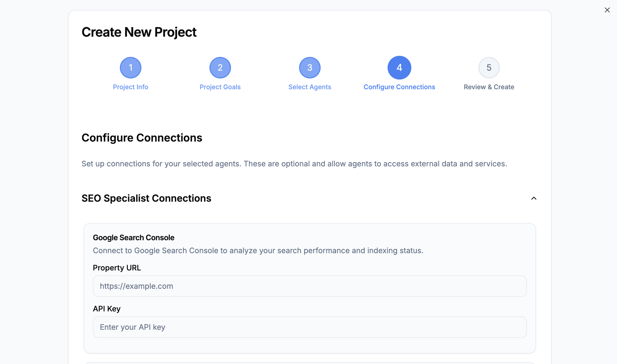Screen dimensions: 617x364
Task: Click the Google Search Console heading
Action: click(x=134, y=238)
